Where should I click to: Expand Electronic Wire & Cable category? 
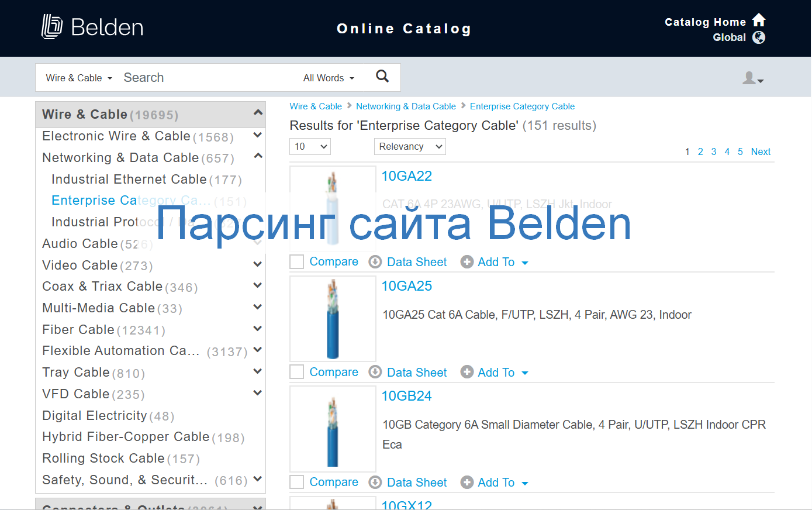[x=257, y=135]
